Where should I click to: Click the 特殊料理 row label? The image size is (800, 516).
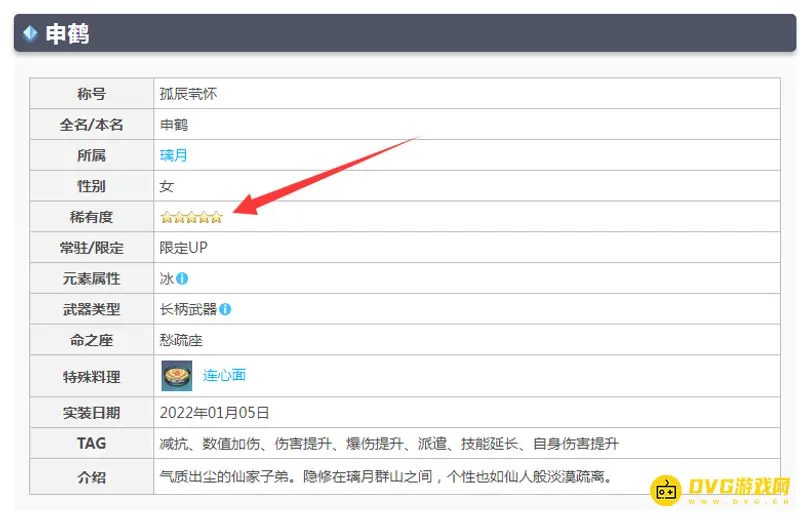pyautogui.click(x=91, y=376)
